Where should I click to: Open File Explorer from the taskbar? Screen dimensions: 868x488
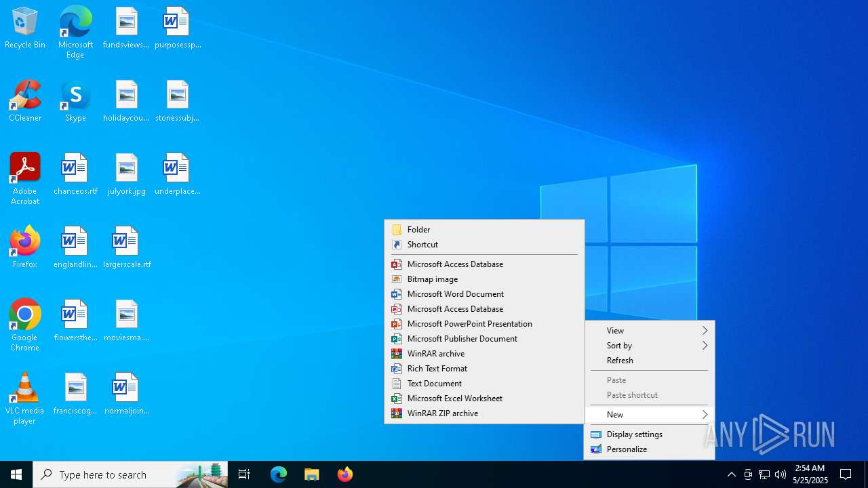pos(311,474)
